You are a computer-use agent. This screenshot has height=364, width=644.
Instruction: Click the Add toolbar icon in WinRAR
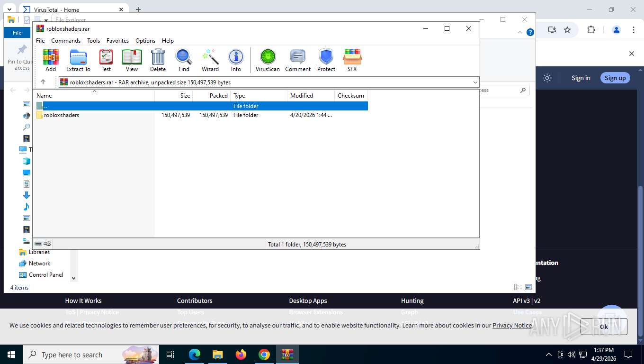tap(51, 60)
